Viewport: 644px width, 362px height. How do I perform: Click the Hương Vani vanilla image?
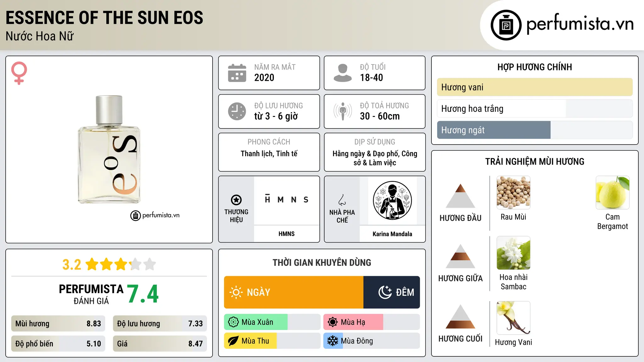[x=514, y=318]
